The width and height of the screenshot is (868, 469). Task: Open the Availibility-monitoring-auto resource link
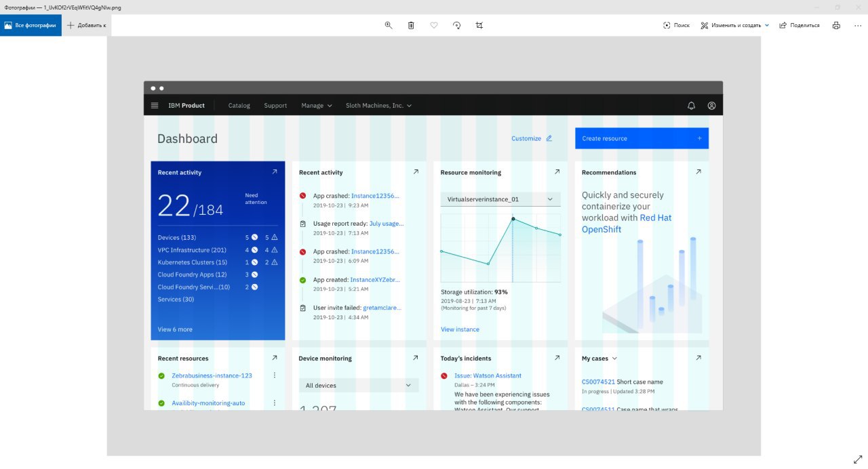coord(208,403)
